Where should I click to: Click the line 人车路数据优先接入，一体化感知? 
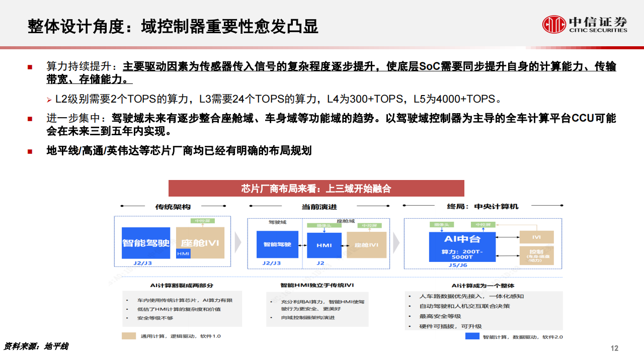coord(471,296)
